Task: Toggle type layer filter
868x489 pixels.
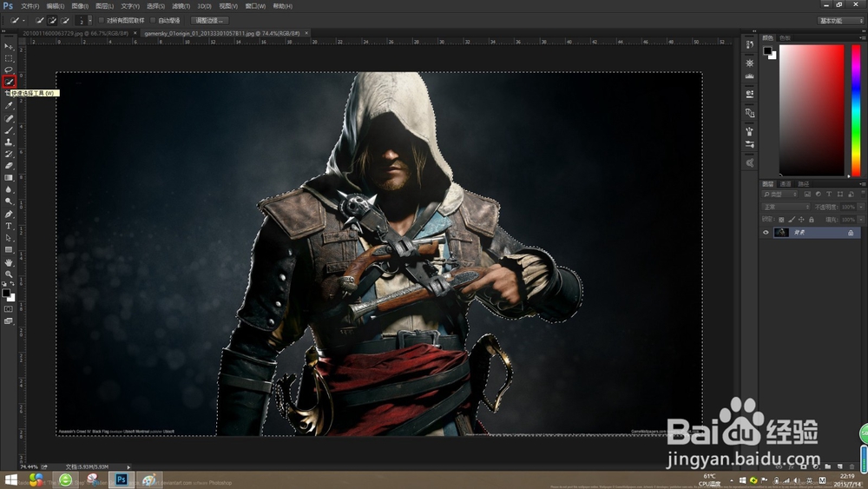Action: click(x=829, y=195)
